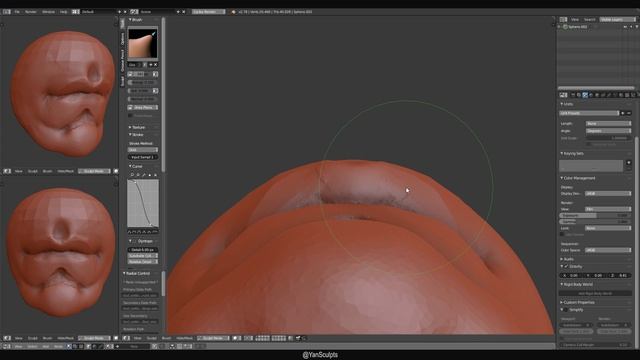
Task: Open the File menu
Action: coord(17,12)
